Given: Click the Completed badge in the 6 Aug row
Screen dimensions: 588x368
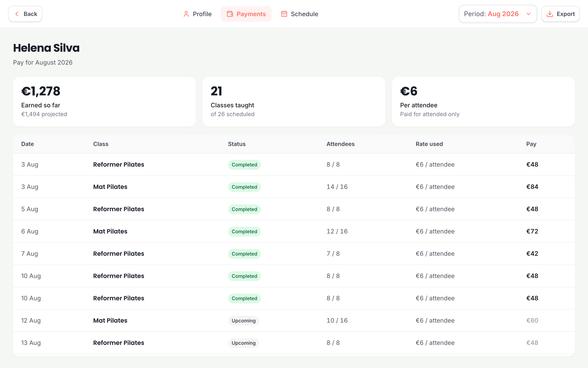Looking at the screenshot, I should coord(244,231).
